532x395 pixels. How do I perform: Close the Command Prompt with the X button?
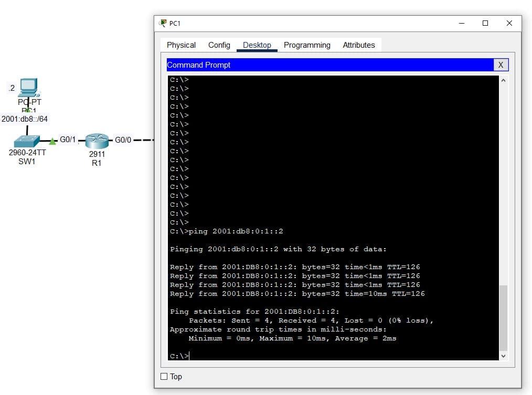pyautogui.click(x=501, y=65)
